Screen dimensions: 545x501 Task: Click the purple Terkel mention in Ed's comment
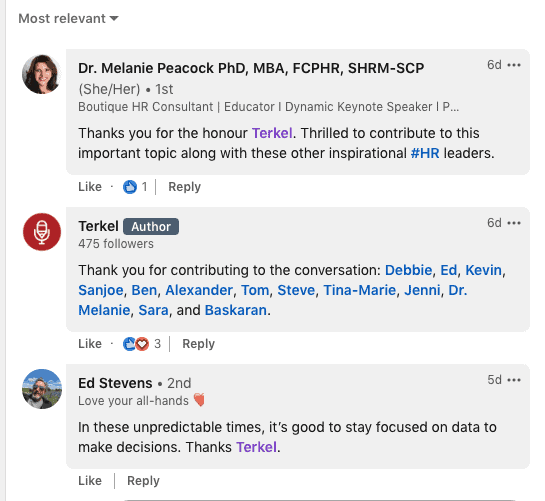coord(257,447)
